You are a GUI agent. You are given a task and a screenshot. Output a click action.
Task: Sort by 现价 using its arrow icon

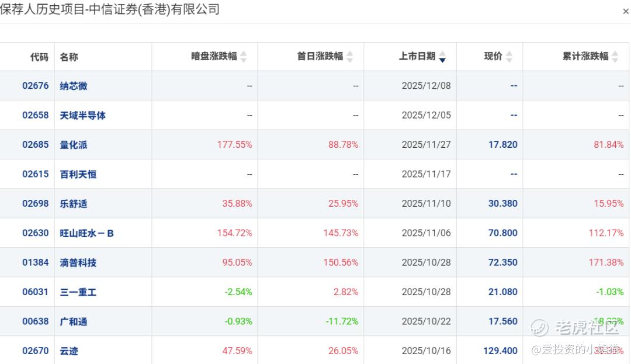509,57
